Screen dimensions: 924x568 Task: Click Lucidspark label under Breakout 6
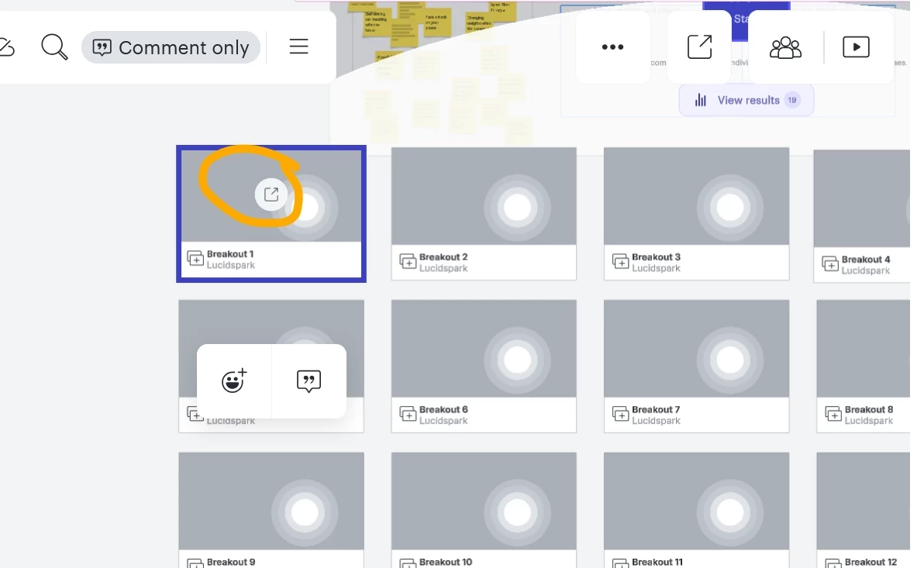point(443,421)
